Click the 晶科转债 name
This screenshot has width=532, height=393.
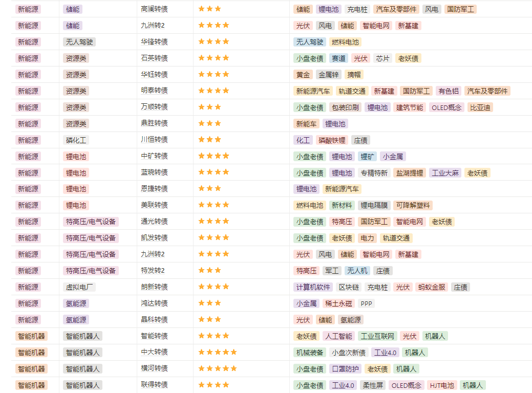click(x=154, y=319)
